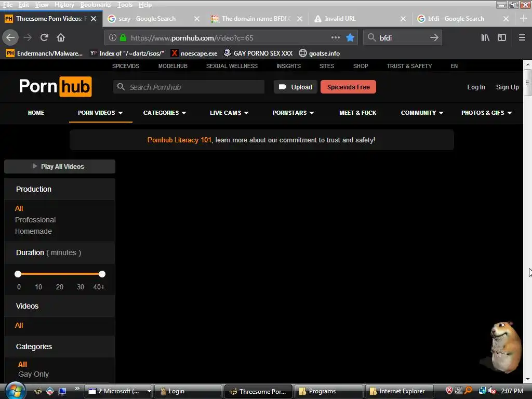This screenshot has width=532, height=399.
Task: Show sidebars icon in toolbar
Action: [502, 37]
